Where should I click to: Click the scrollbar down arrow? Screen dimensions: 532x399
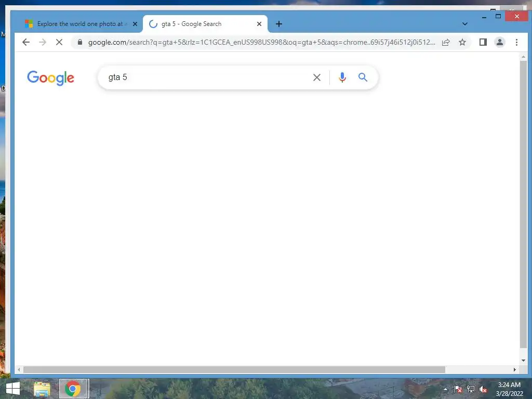(x=523, y=361)
